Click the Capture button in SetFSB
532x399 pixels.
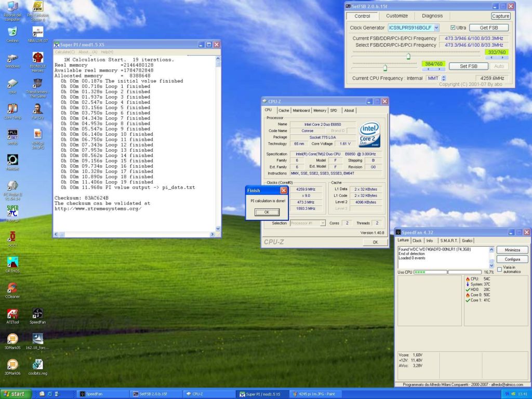coord(500,16)
